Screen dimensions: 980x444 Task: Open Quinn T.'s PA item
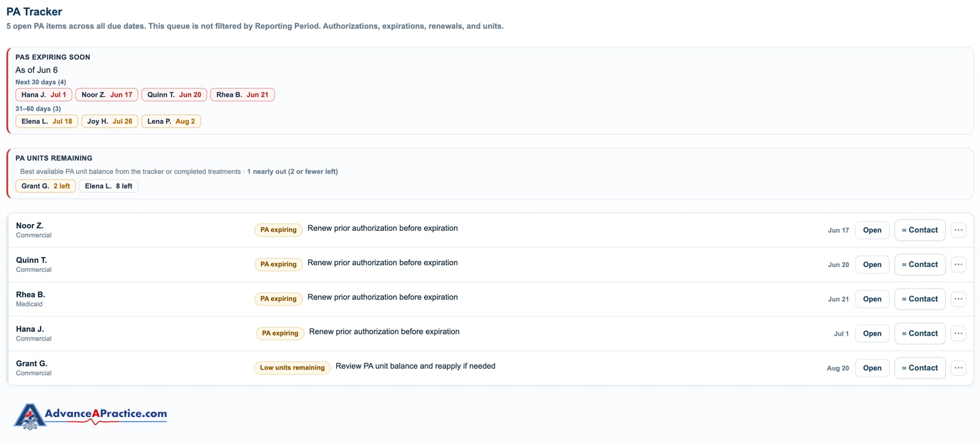[x=872, y=265]
